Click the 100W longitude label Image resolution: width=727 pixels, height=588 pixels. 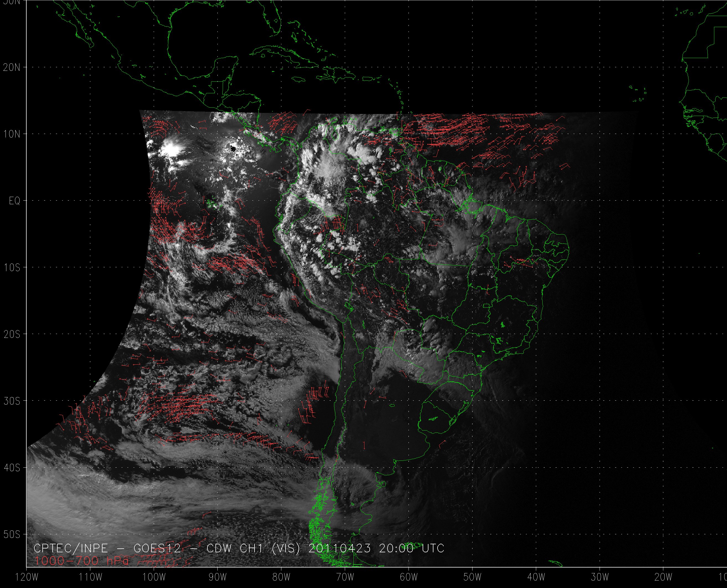click(x=154, y=577)
